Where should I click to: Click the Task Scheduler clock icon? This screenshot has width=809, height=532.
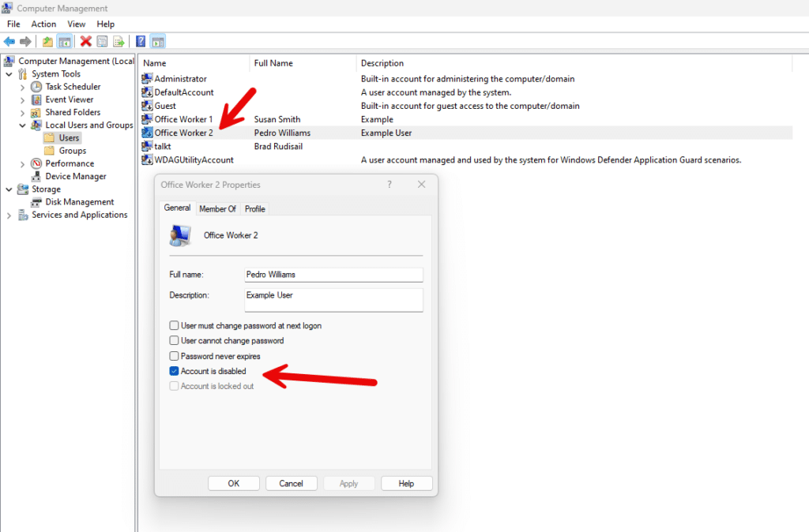(x=36, y=87)
